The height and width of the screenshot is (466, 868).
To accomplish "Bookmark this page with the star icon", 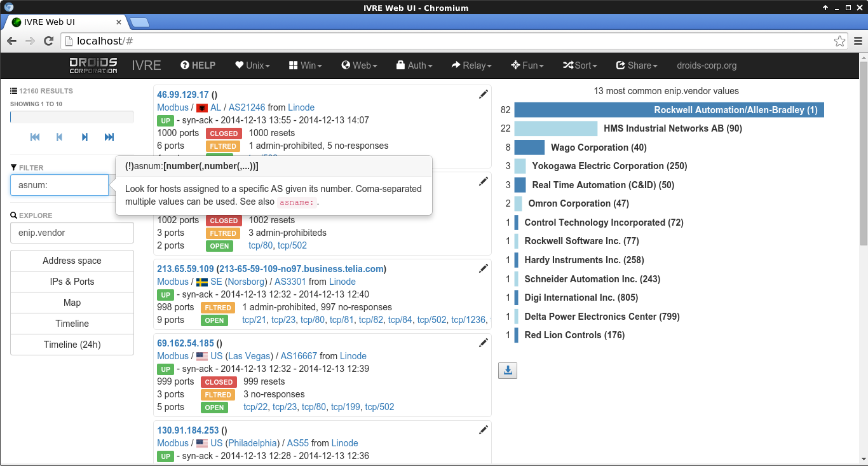I will [x=839, y=41].
